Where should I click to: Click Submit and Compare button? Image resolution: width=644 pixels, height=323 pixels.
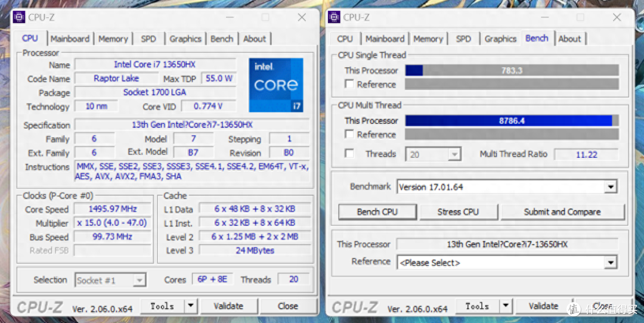click(562, 212)
